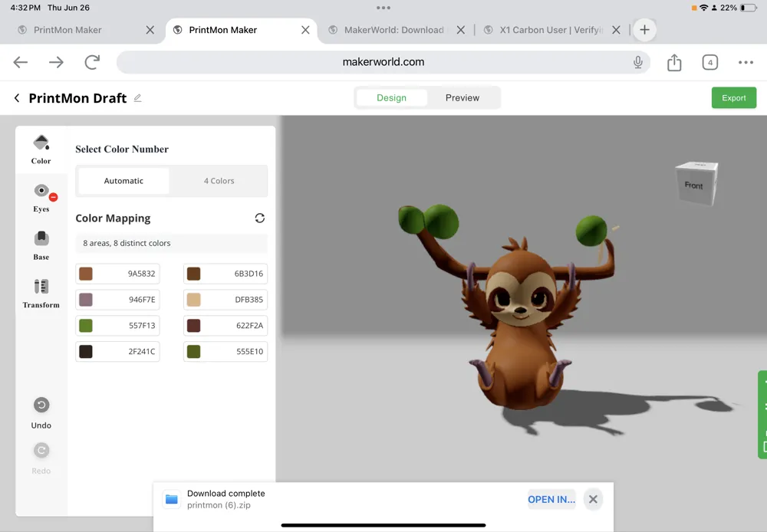Screen dimensions: 767x532
Task: Switch to X1 Carbon User browser tab
Action: (551, 30)
